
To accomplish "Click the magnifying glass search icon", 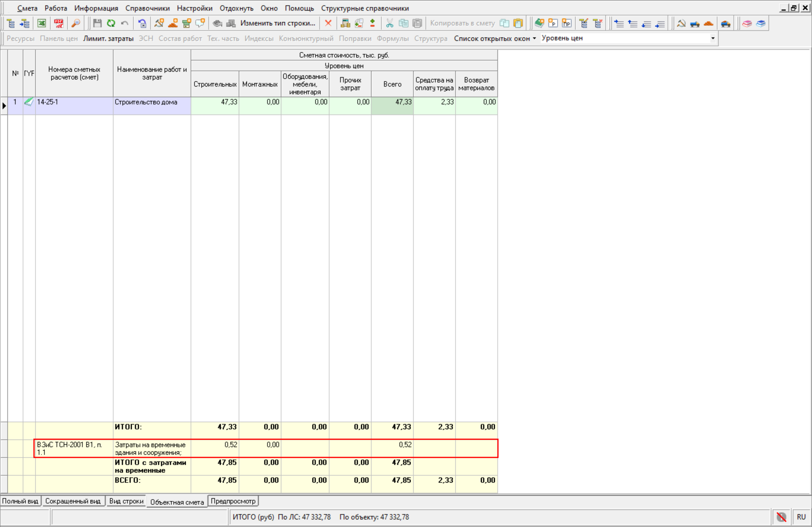I will 76,23.
